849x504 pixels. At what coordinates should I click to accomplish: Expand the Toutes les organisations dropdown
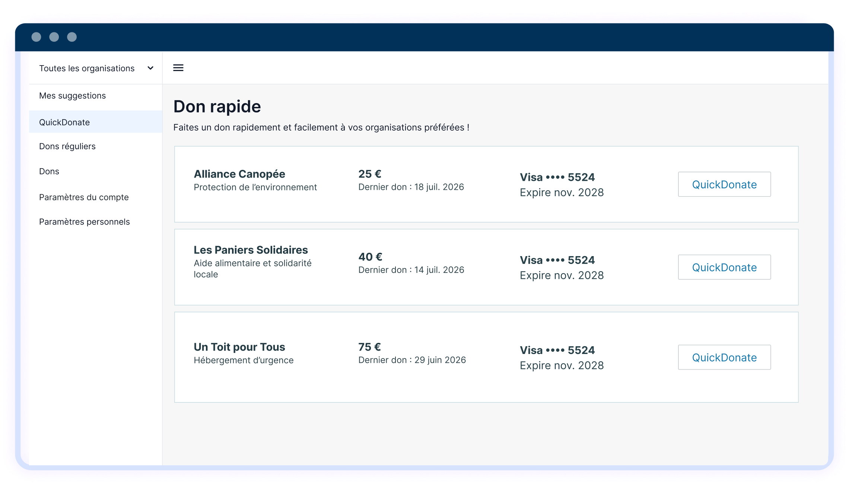[96, 68]
